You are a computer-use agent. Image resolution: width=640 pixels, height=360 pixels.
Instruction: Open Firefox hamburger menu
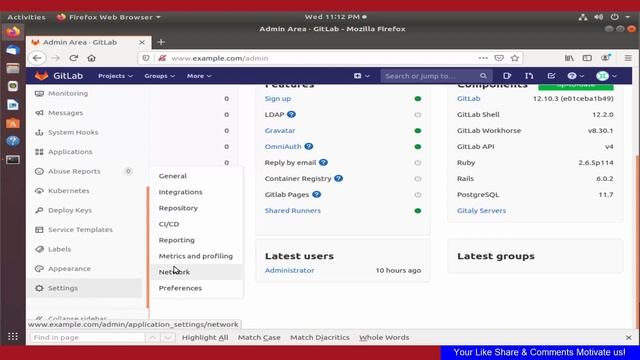pos(628,58)
